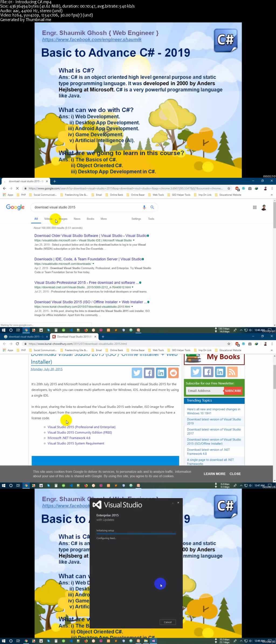
Task: Open the Google apps grid icon
Action: click(255, 207)
